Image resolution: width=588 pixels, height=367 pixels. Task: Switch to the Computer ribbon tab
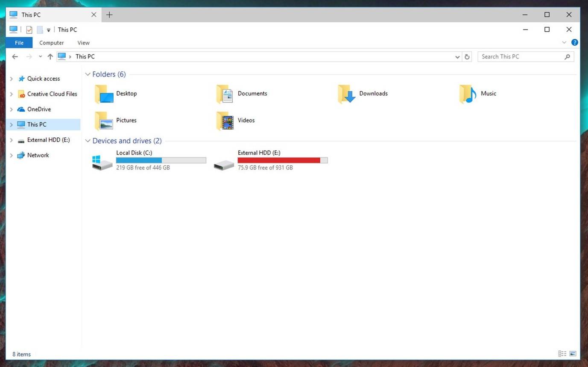[51, 43]
